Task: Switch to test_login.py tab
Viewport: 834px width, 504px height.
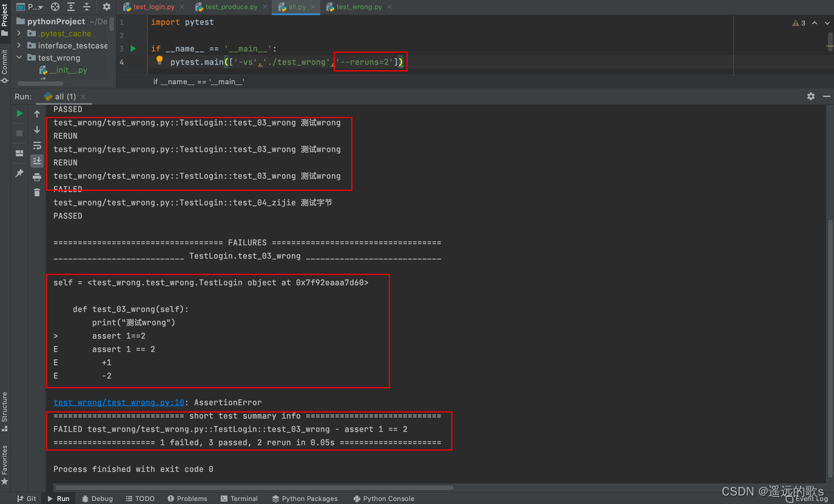Action: click(154, 7)
